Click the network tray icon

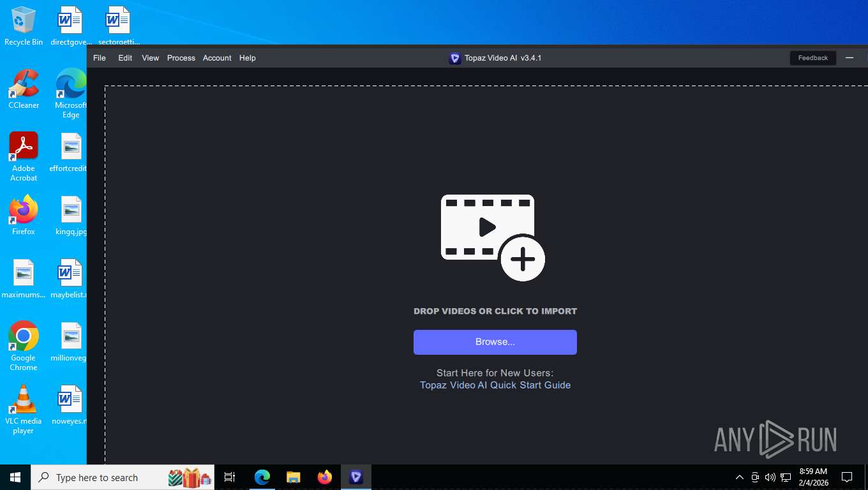786,477
